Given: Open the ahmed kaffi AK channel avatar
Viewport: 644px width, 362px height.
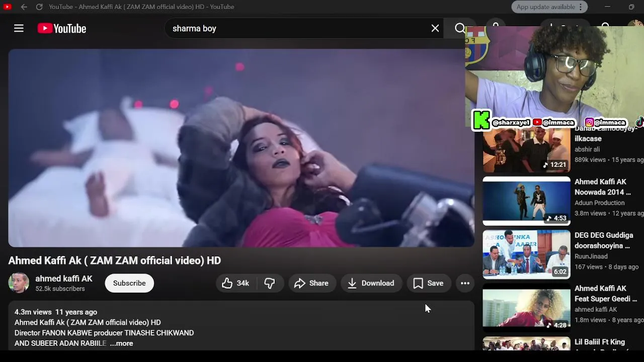Looking at the screenshot, I should point(19,283).
